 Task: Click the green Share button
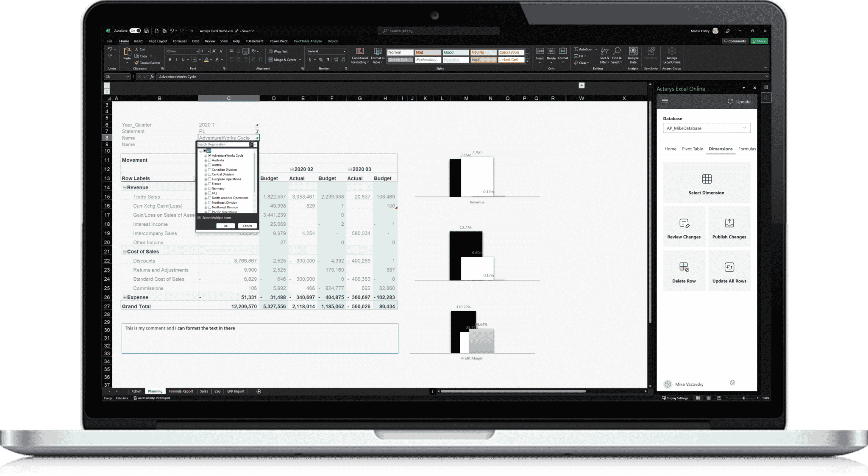tap(759, 41)
